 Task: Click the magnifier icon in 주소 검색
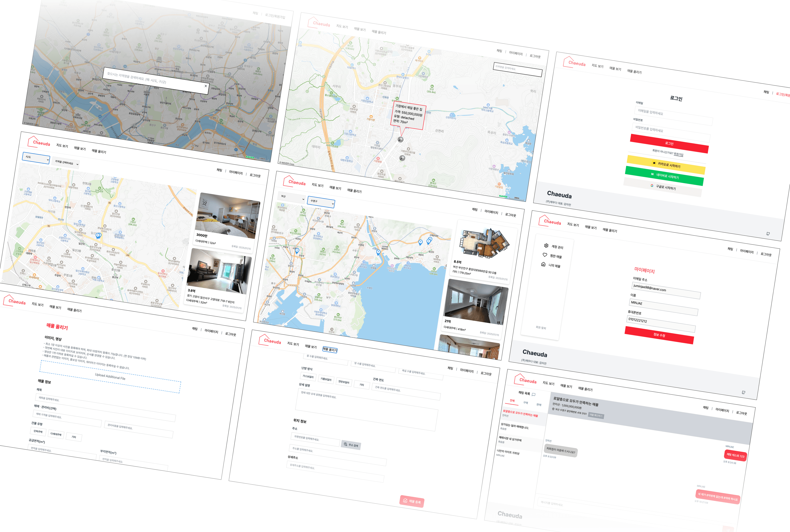pos(346,444)
